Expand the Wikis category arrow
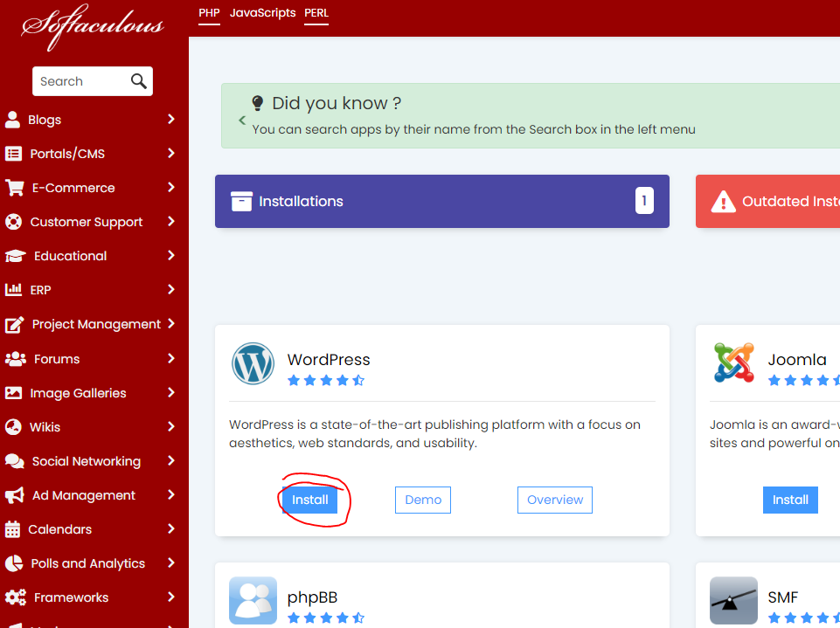The width and height of the screenshot is (840, 628). point(171,427)
